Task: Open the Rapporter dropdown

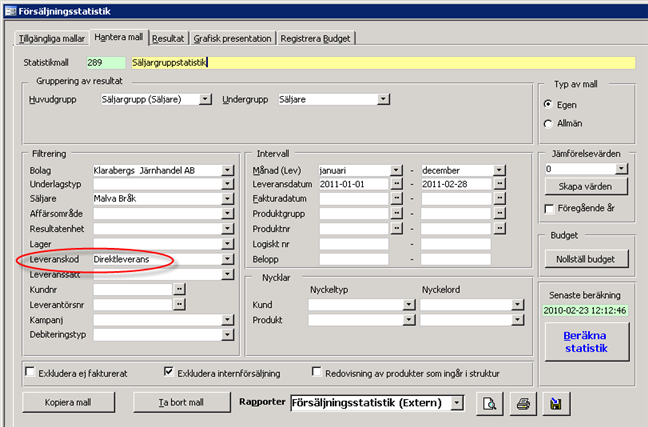Action: (x=457, y=403)
